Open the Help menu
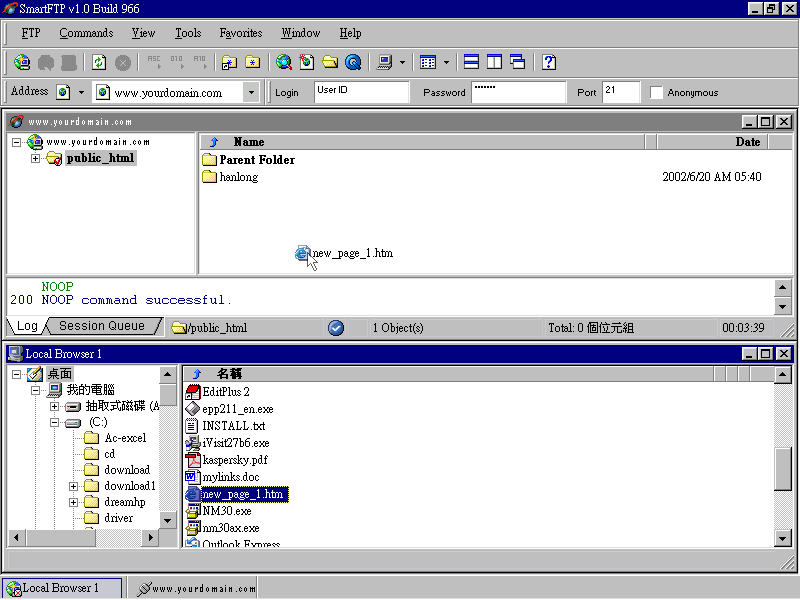Viewport: 800px width, 600px height. 351,33
